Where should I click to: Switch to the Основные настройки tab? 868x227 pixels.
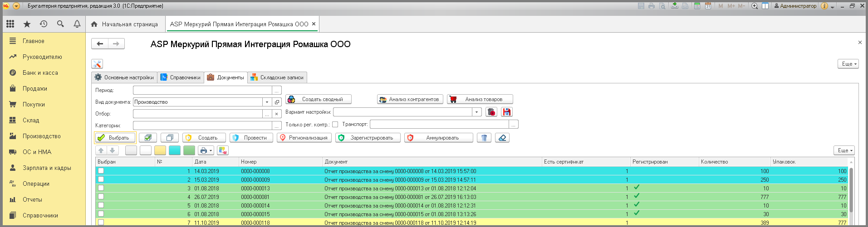(x=124, y=77)
